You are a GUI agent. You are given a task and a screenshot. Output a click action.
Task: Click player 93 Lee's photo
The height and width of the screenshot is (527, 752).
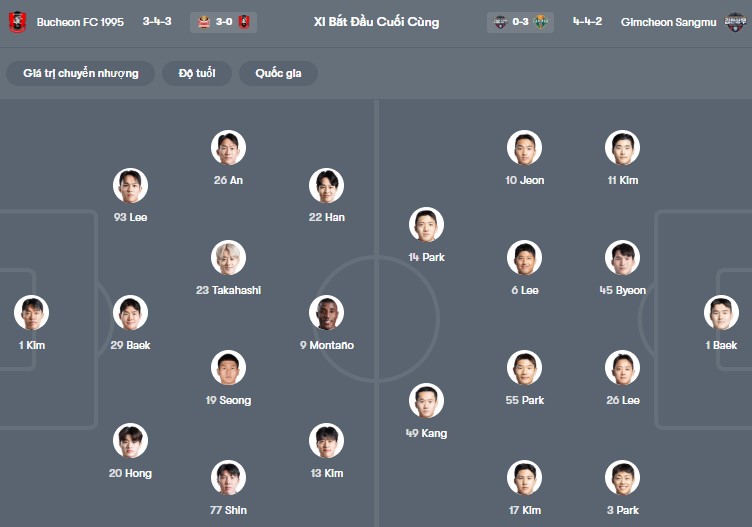pos(130,184)
